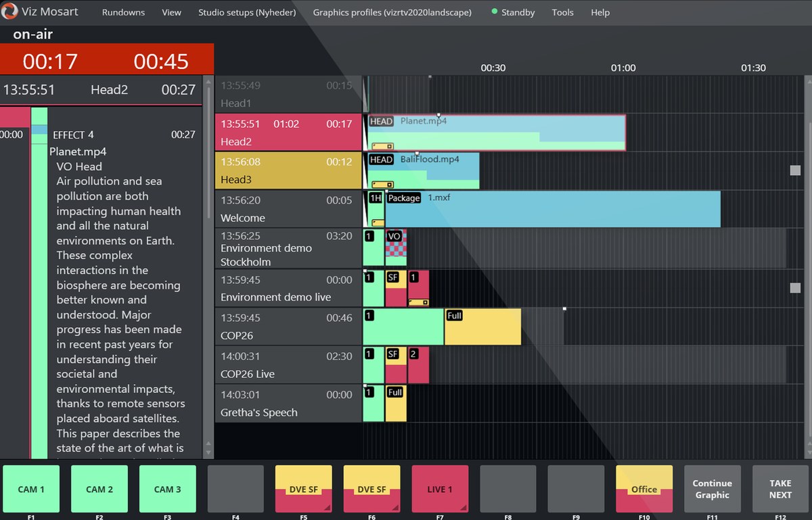Trigger DVE SF on F6 key

click(x=372, y=489)
